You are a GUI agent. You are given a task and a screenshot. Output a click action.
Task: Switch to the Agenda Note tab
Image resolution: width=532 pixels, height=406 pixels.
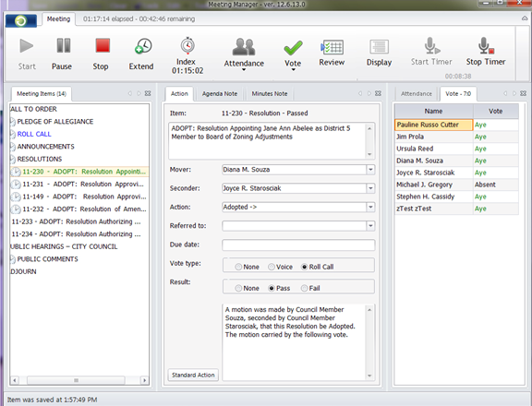pos(220,94)
